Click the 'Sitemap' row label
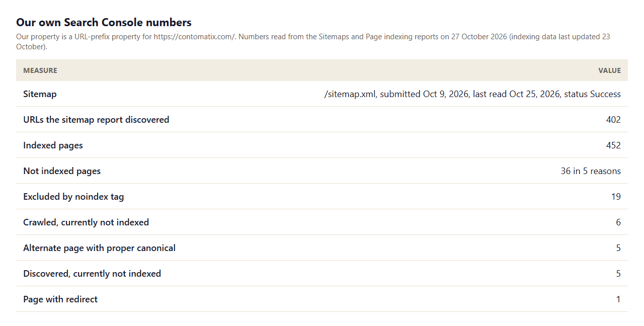Image resolution: width=644 pixels, height=326 pixels. (40, 94)
